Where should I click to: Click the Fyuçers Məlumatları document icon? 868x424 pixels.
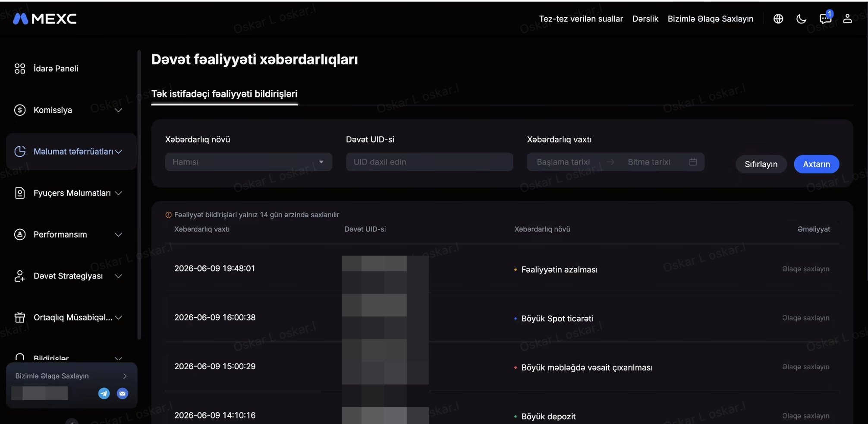click(x=20, y=193)
